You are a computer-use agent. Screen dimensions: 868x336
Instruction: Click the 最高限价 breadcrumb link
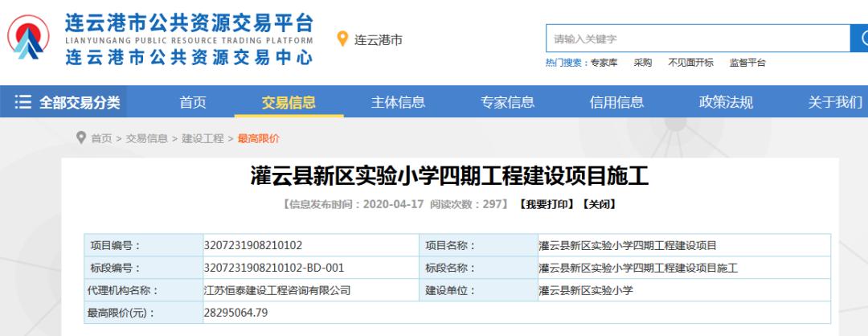tap(259, 138)
